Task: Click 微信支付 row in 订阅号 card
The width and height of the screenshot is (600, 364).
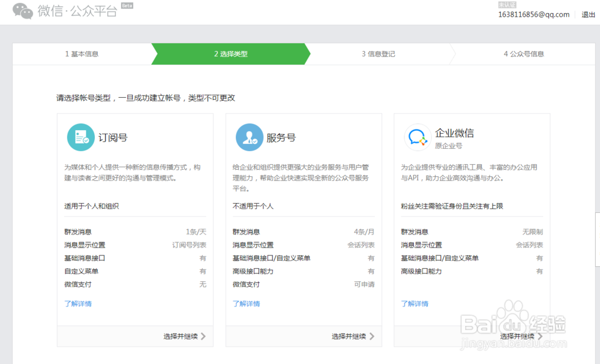Action: click(135, 284)
